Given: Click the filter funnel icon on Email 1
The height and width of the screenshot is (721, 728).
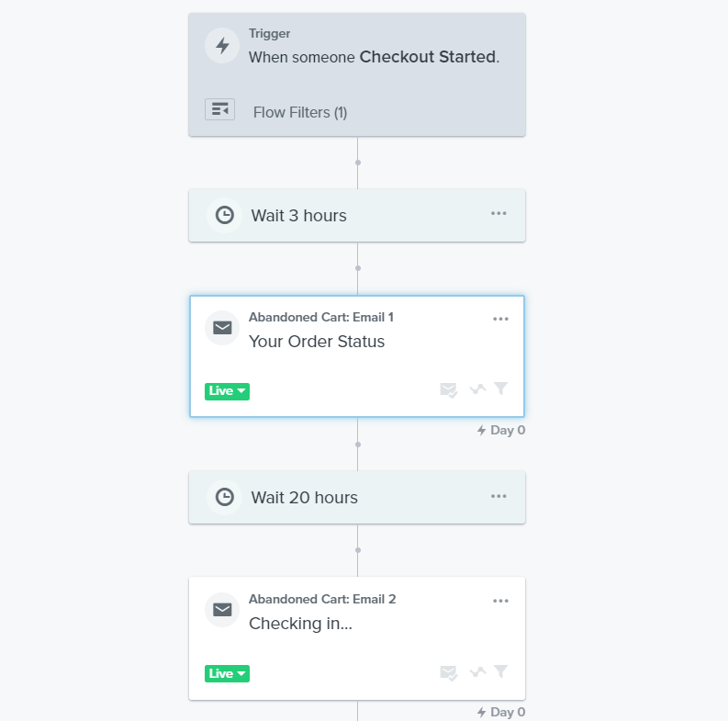Looking at the screenshot, I should (x=501, y=389).
